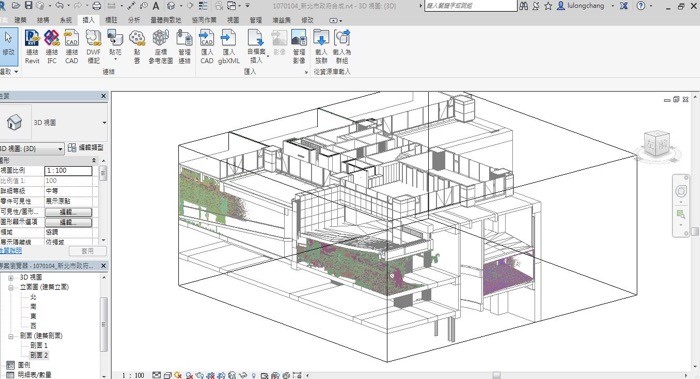
Task: Open the 建築 ribbon tab
Action: click(21, 20)
